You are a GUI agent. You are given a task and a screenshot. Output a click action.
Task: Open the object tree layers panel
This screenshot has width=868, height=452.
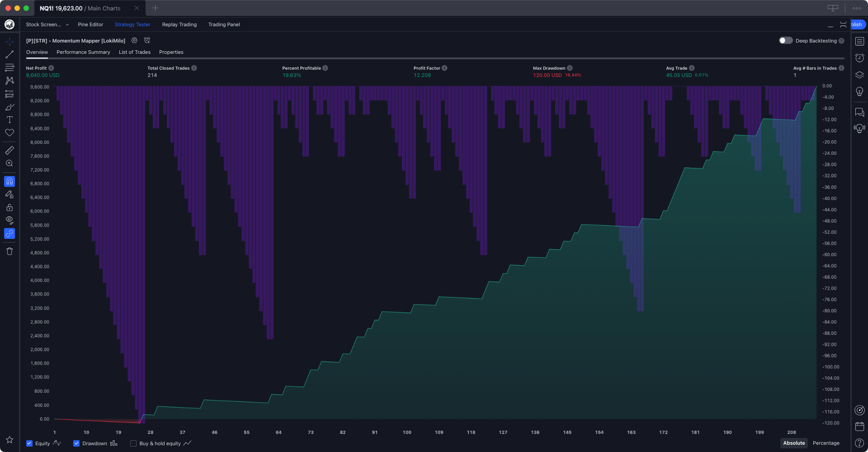[859, 75]
